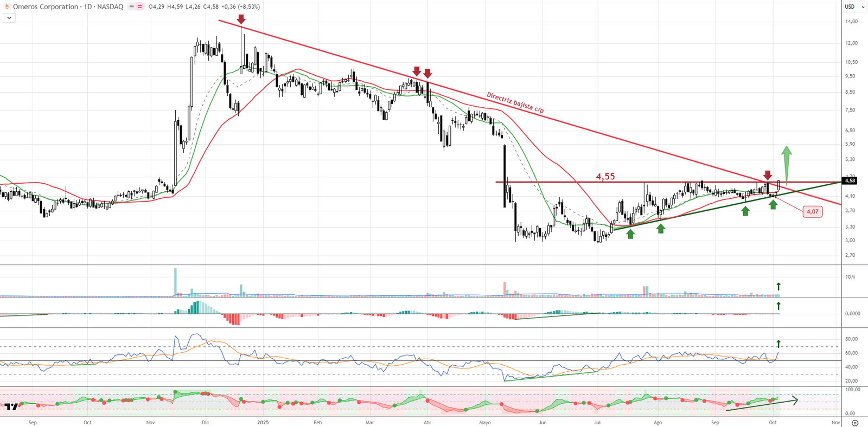The image size is (868, 427).
Task: Click the 14,00 level on price scale
Action: (x=851, y=22)
